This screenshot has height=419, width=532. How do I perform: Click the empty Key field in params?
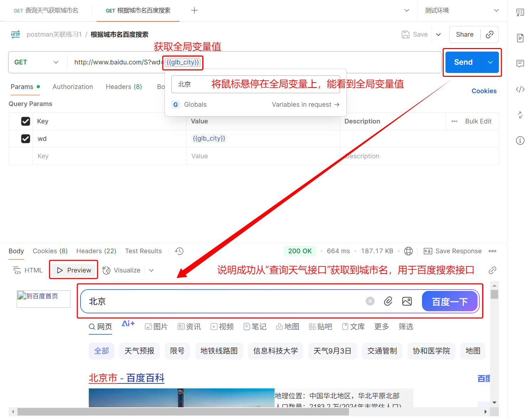109,156
